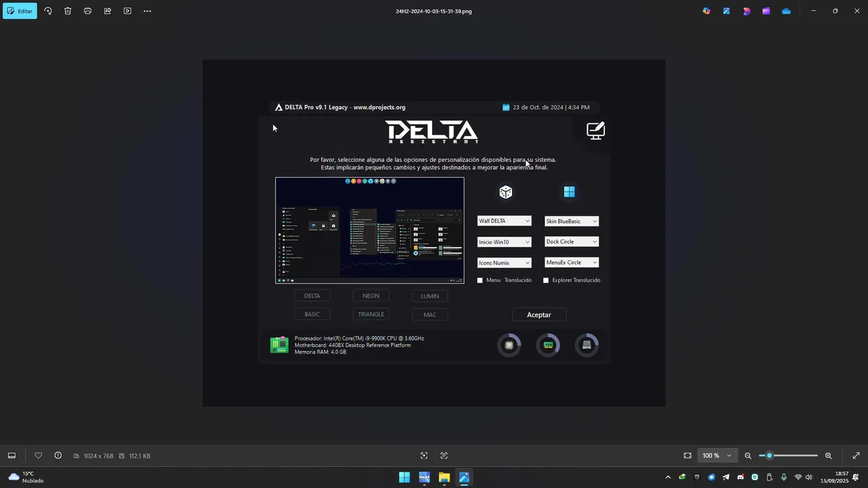This screenshot has width=868, height=488.
Task: Click the desktop preview thumbnail in DELTA dialog
Action: (x=370, y=230)
